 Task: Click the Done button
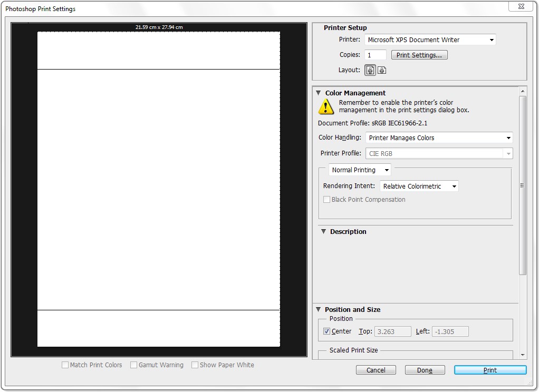425,370
